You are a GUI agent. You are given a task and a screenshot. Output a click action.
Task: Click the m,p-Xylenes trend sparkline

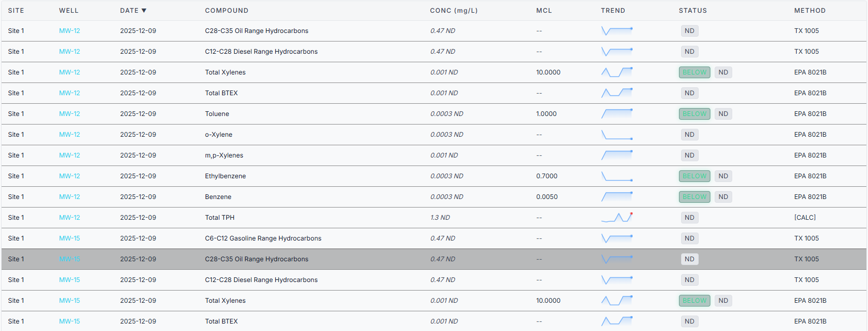[x=617, y=155]
